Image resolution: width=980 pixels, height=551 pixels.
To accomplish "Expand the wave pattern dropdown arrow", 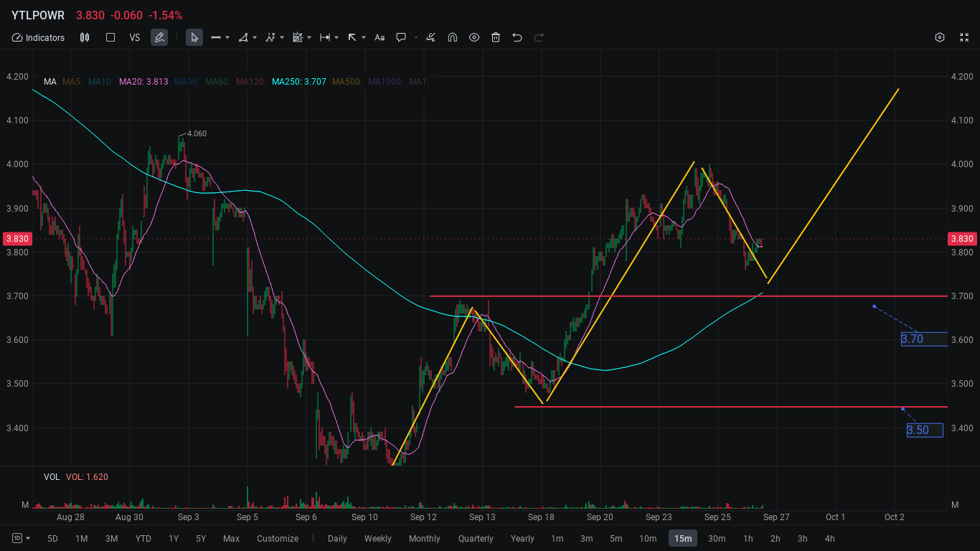I will click(282, 37).
